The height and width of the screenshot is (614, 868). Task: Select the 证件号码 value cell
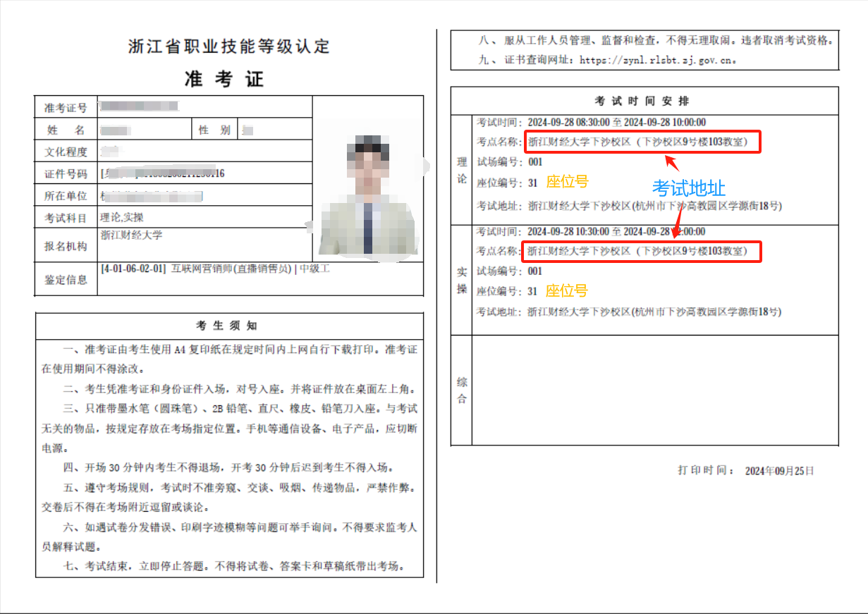click(x=164, y=173)
